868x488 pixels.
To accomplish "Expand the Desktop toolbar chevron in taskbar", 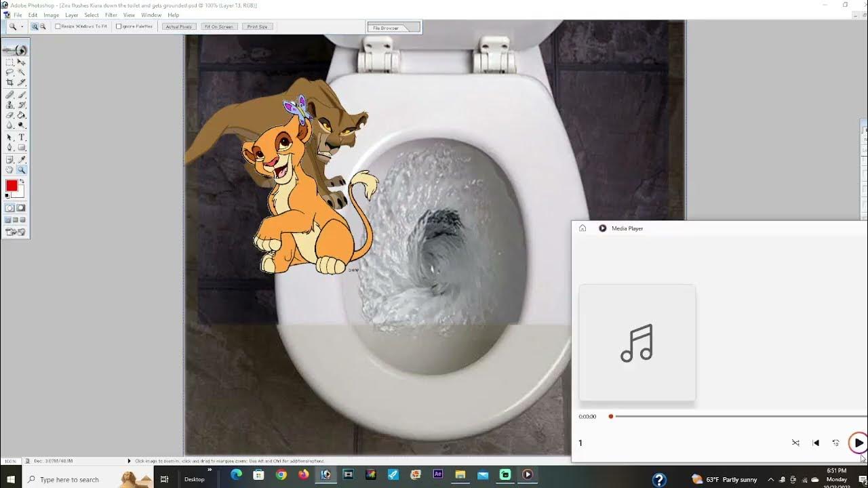I will [x=210, y=469].
